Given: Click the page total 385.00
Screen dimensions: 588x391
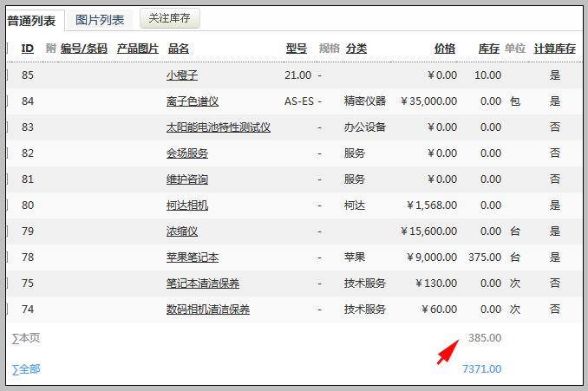Looking at the screenshot, I should (x=485, y=338).
